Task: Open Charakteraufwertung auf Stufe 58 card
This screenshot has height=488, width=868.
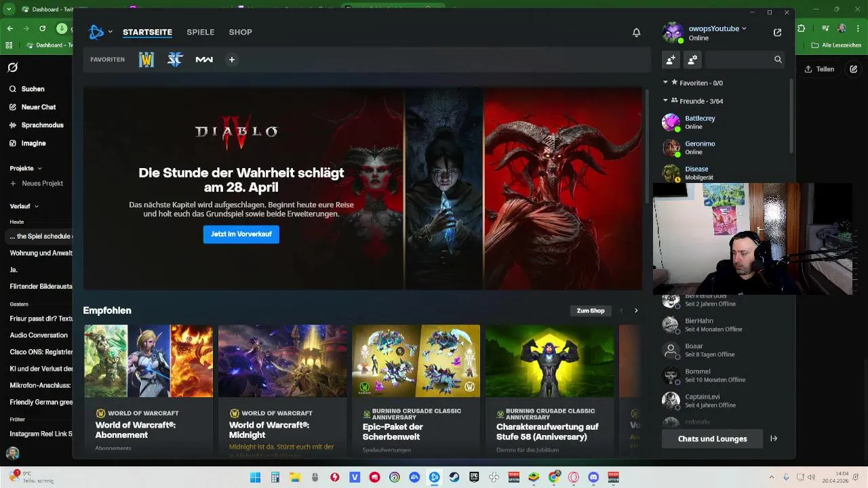Action: (x=549, y=390)
